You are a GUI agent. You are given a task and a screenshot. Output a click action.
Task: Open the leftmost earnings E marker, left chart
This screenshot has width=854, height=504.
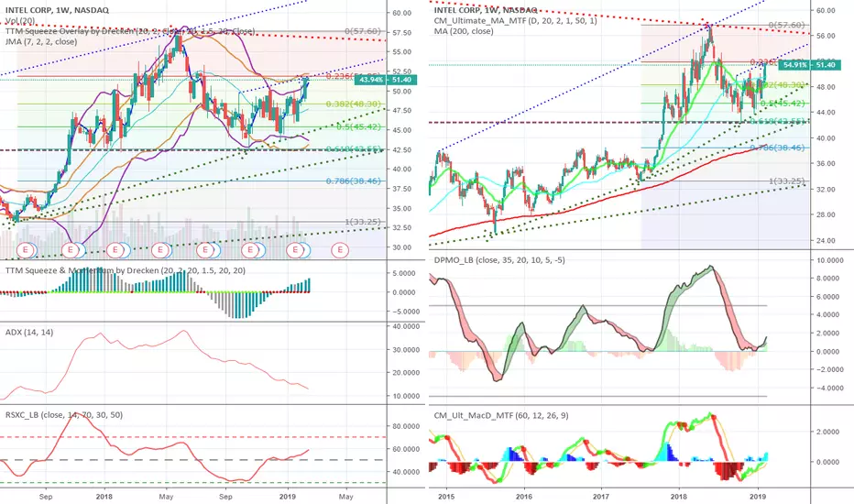[26, 250]
